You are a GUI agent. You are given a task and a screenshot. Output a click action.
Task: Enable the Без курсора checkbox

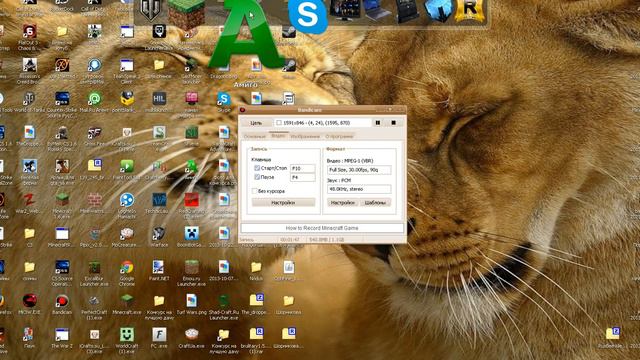coord(254,191)
